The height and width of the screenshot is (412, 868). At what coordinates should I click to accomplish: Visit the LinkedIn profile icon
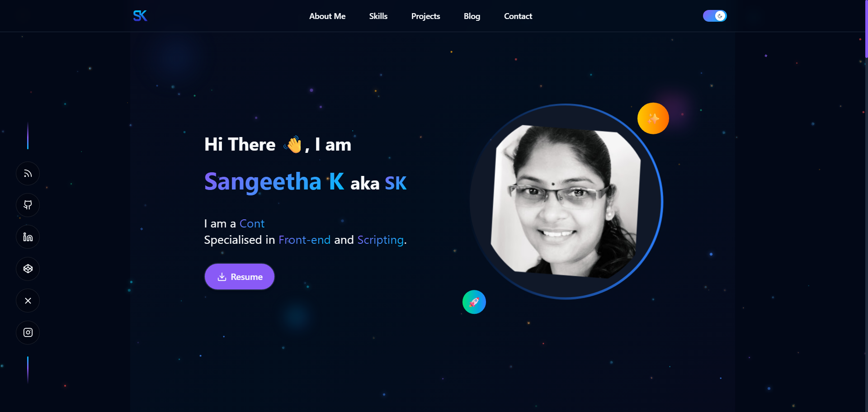pyautogui.click(x=28, y=237)
